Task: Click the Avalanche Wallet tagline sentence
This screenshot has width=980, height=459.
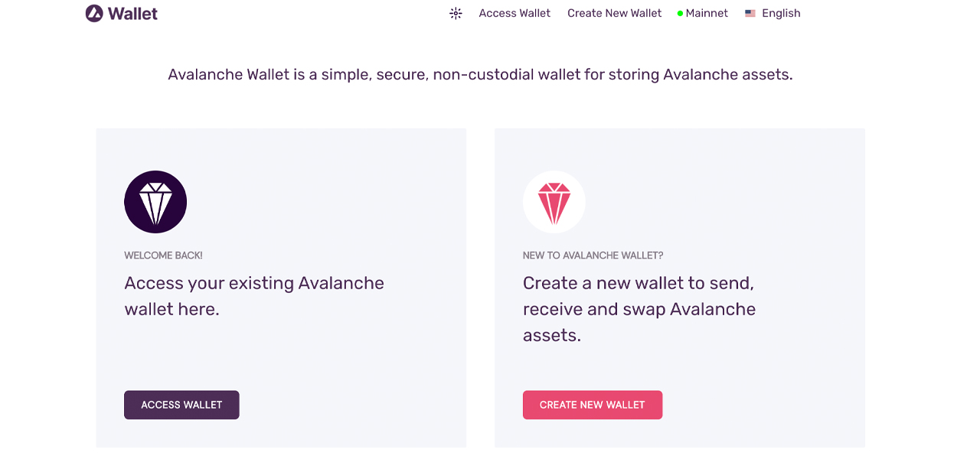Action: pyautogui.click(x=480, y=75)
